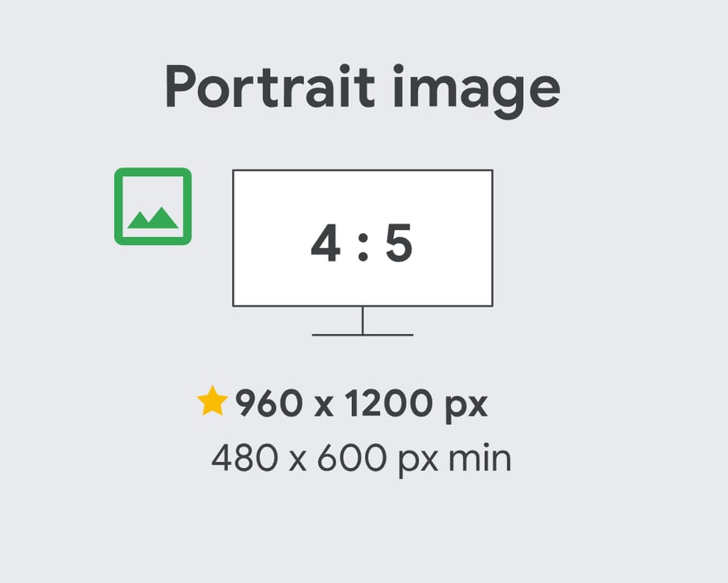Click the number 600 in minimum size

click(x=351, y=458)
